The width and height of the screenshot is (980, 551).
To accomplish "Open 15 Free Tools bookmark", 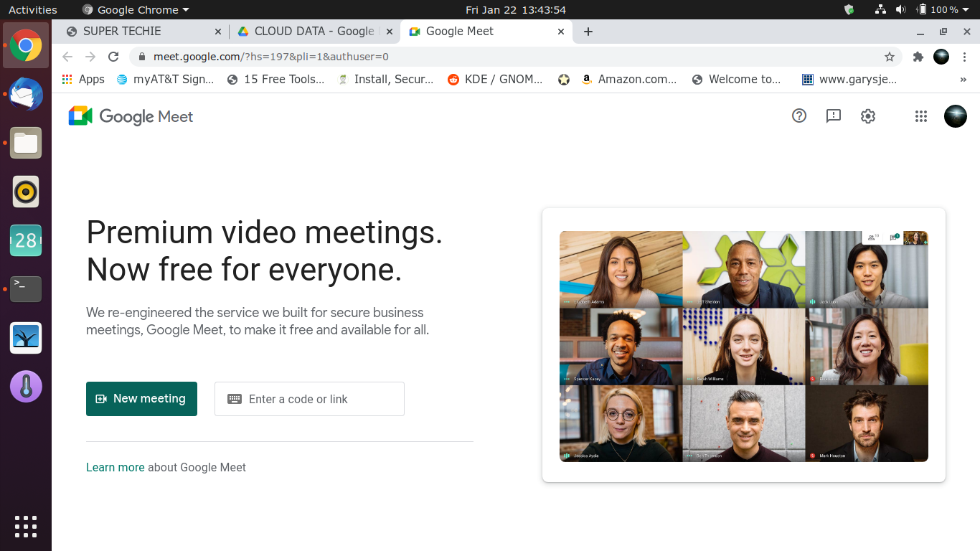I will click(276, 80).
